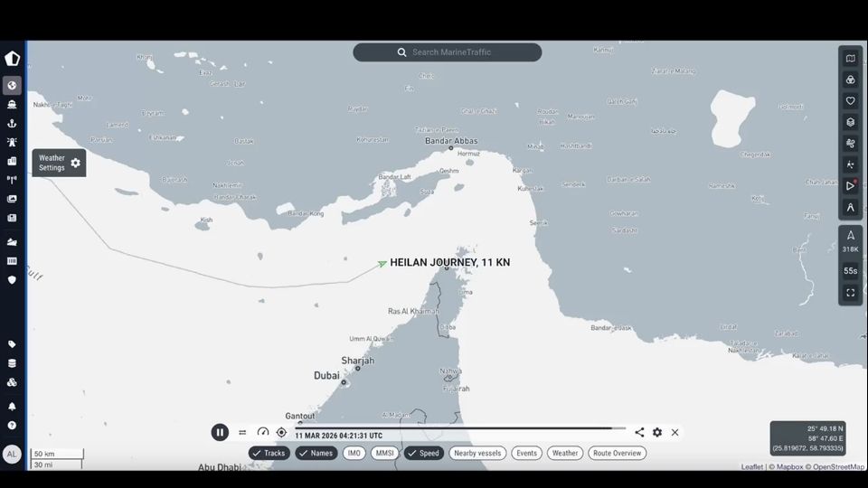Share the playback via share icon

pyautogui.click(x=639, y=432)
